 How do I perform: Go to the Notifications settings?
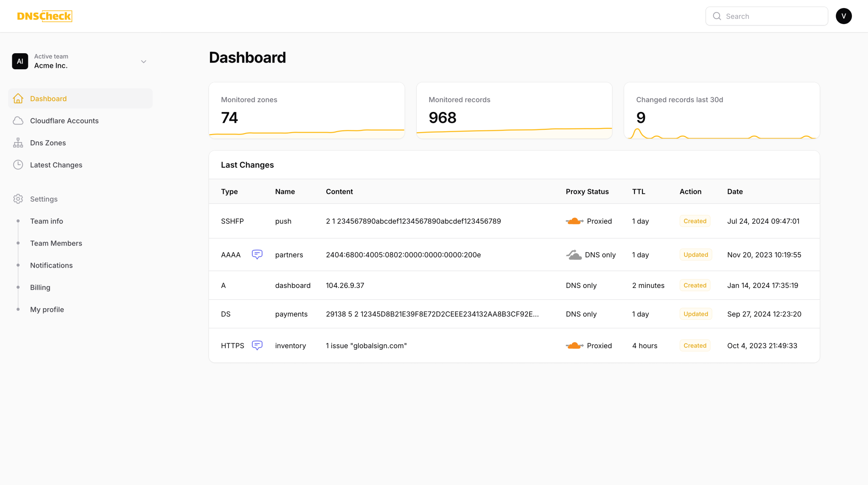pyautogui.click(x=51, y=265)
